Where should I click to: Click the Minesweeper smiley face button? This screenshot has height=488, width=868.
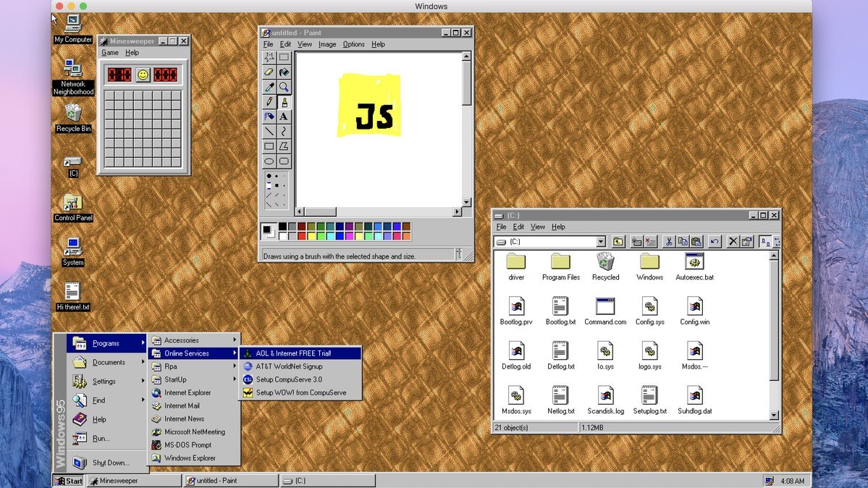[x=143, y=75]
